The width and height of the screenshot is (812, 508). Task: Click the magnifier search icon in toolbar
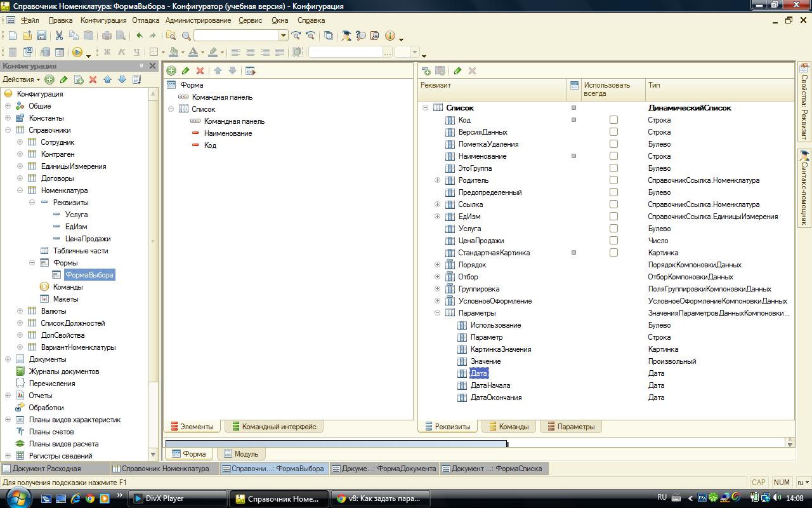186,36
